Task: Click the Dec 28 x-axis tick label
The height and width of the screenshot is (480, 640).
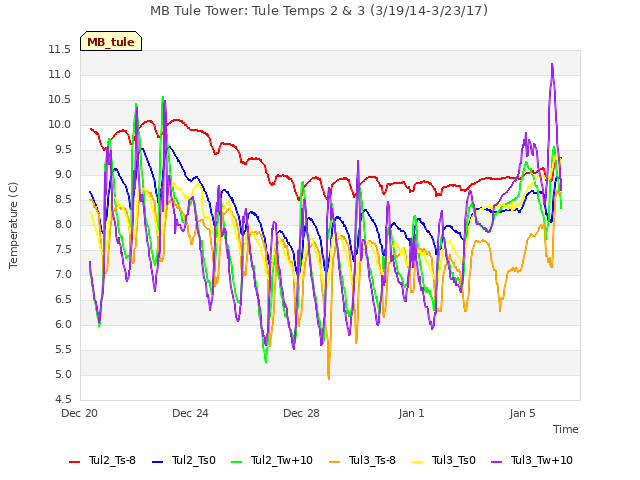Action: pos(301,413)
